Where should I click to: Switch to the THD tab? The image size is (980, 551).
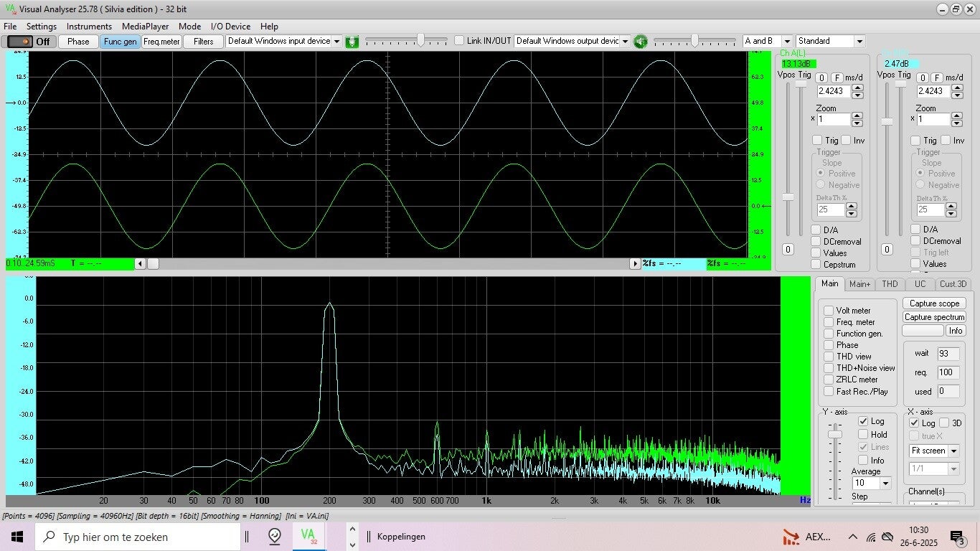tap(890, 284)
